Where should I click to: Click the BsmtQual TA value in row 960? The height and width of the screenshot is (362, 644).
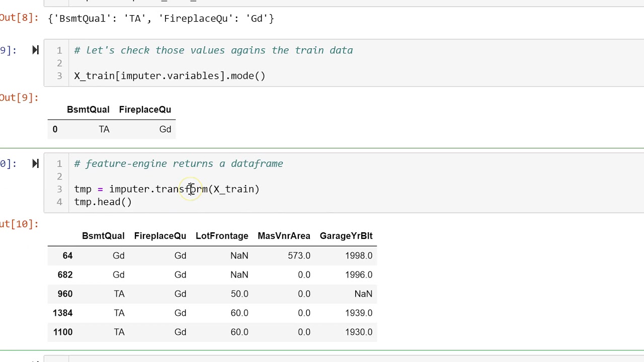tap(119, 294)
